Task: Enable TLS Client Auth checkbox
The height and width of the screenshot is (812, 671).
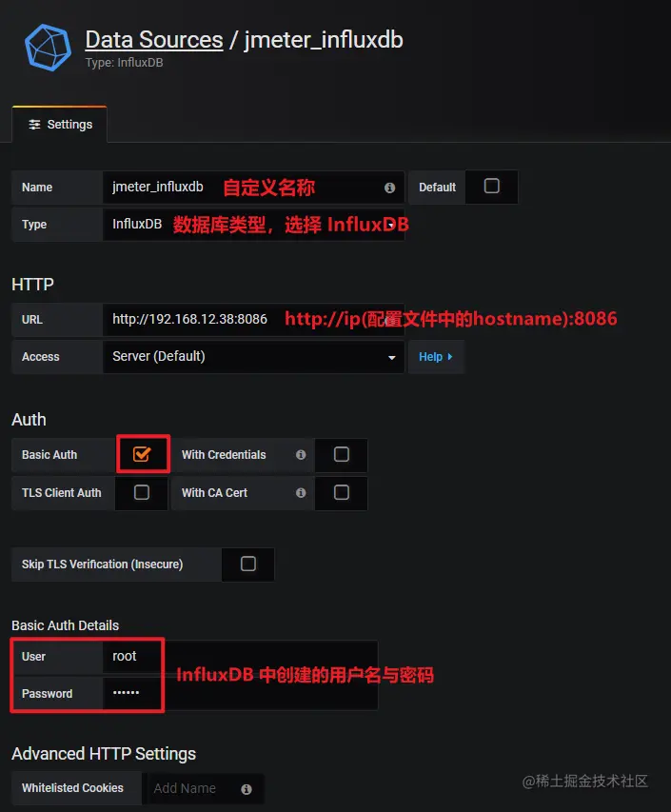Action: pyautogui.click(x=142, y=492)
